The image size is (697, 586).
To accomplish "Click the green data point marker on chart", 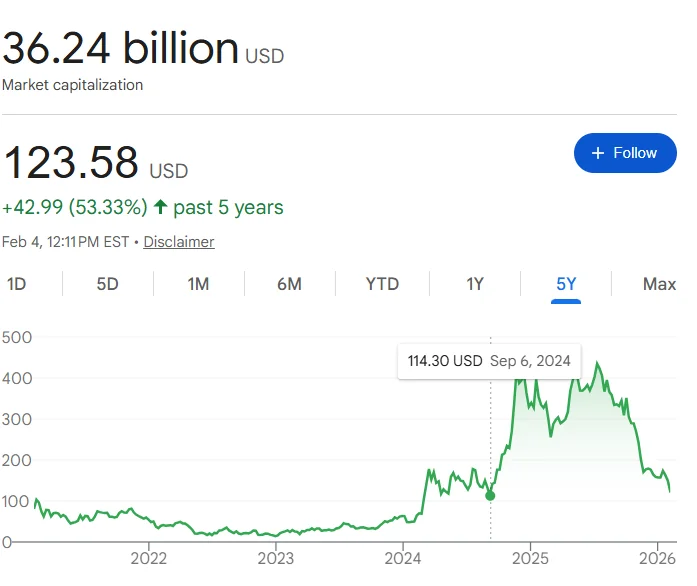I will point(490,495).
